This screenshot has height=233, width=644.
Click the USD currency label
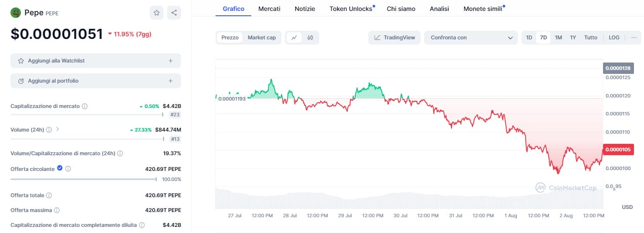[x=627, y=207]
